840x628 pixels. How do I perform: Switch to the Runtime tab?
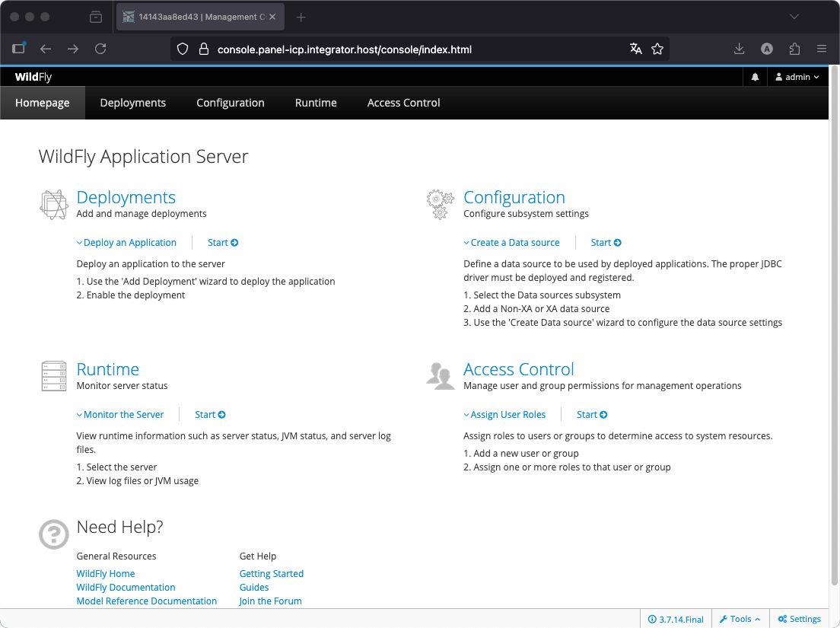(x=316, y=103)
